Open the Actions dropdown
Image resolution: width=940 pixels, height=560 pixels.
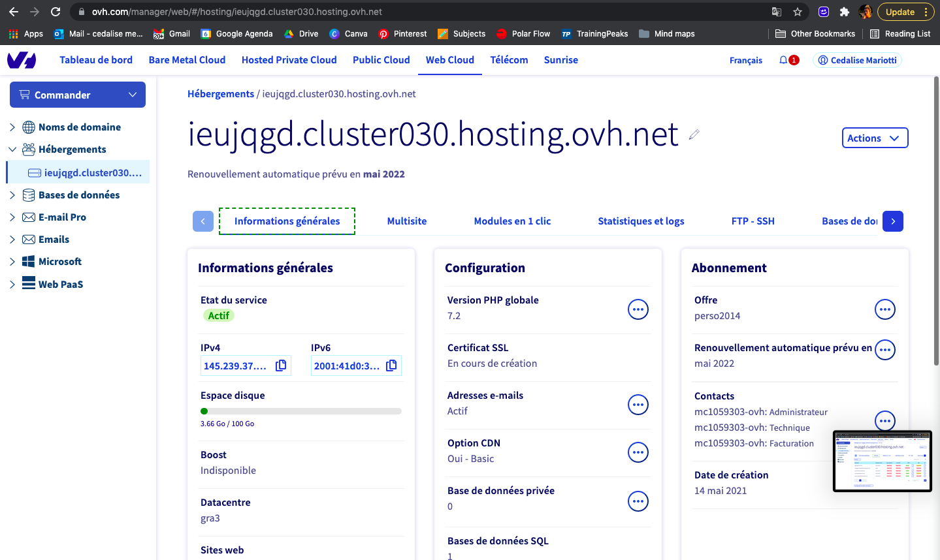pos(875,138)
